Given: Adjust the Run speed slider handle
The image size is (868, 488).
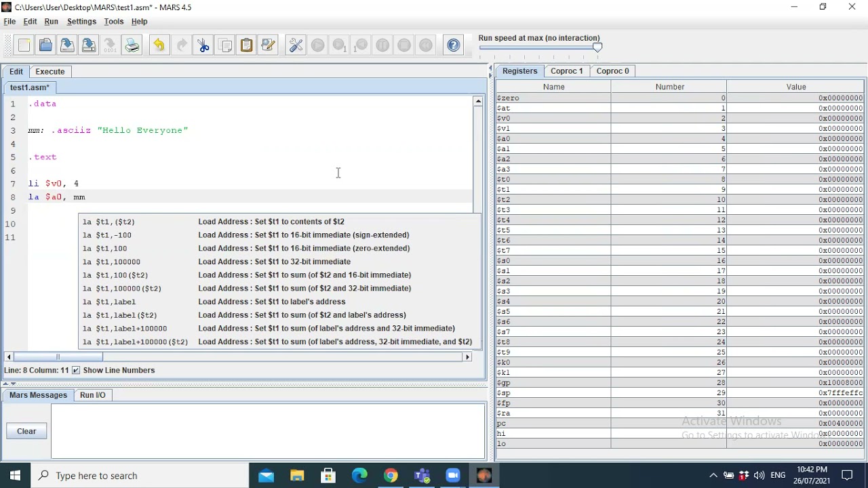Looking at the screenshot, I should coord(597,47).
